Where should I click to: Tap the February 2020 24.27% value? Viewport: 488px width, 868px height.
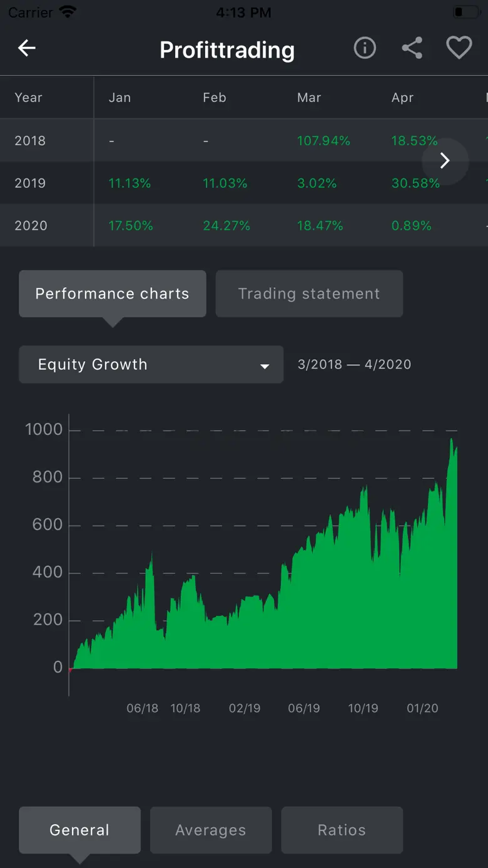[226, 226]
